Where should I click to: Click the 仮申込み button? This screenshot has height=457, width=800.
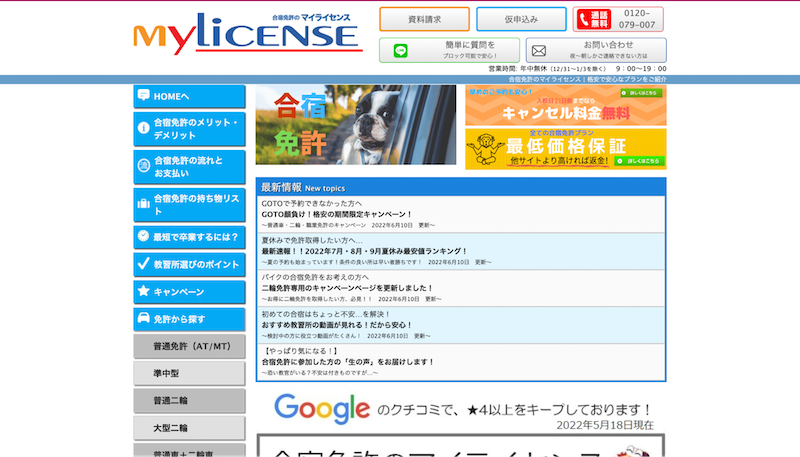[521, 19]
